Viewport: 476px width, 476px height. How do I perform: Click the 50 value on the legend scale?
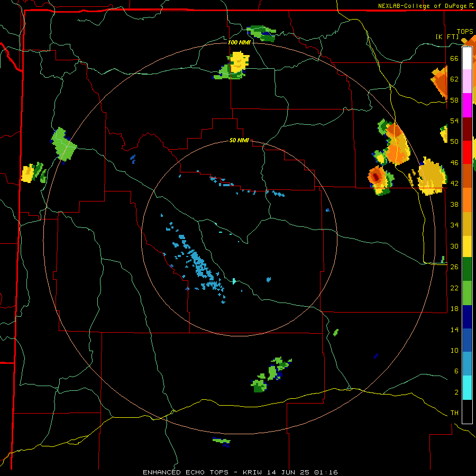[x=454, y=142]
